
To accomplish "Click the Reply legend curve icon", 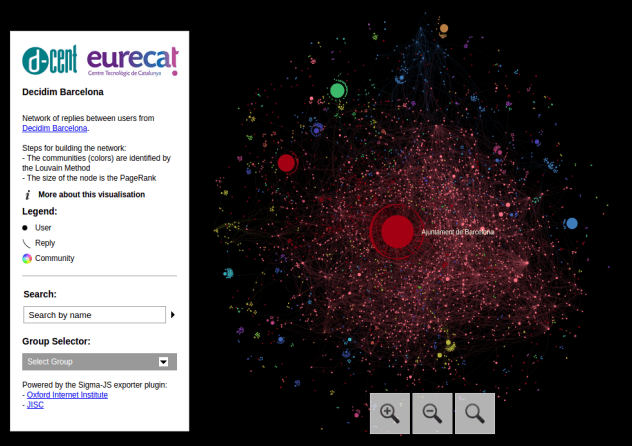I will [x=26, y=243].
